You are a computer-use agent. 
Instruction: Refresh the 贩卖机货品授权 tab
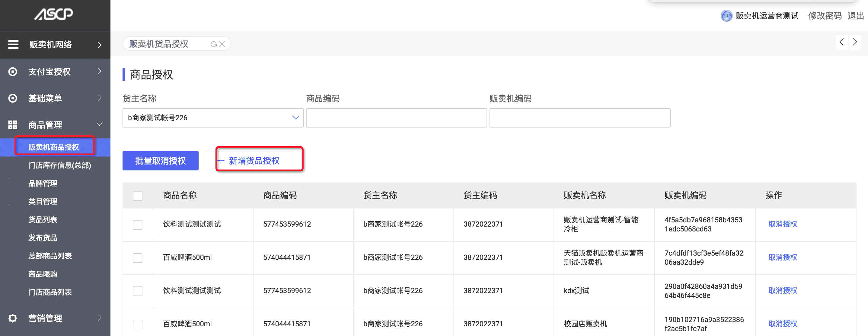[214, 44]
